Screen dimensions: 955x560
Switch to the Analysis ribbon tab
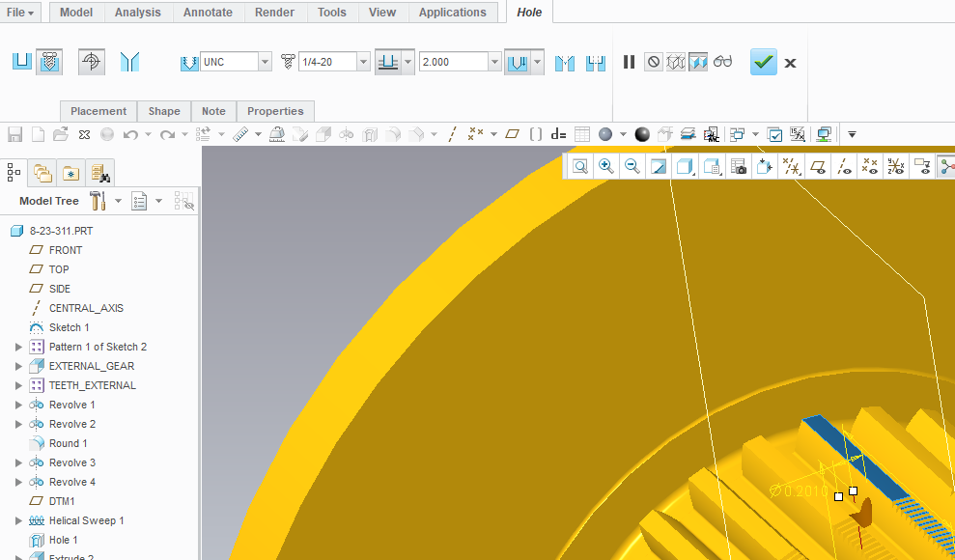(138, 13)
